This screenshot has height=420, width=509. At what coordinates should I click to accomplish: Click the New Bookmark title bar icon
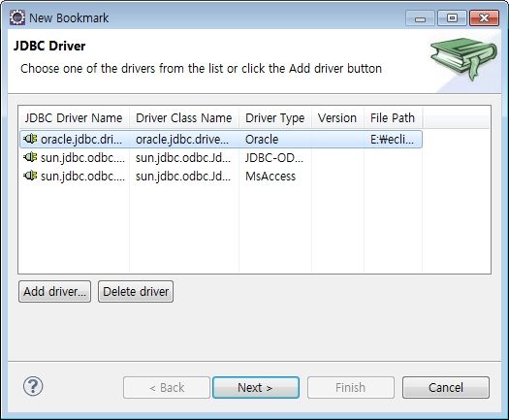[x=16, y=17]
